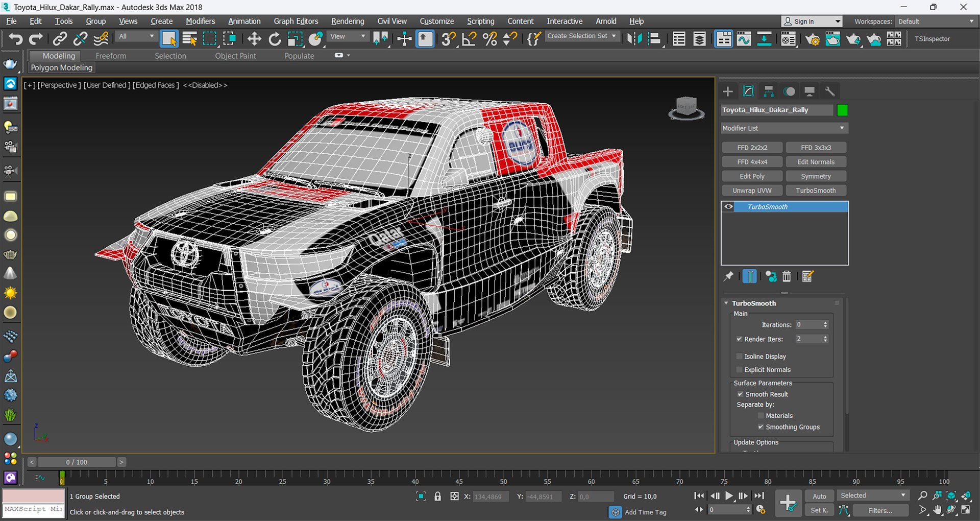Click the Select Object arrow tool

(169, 39)
